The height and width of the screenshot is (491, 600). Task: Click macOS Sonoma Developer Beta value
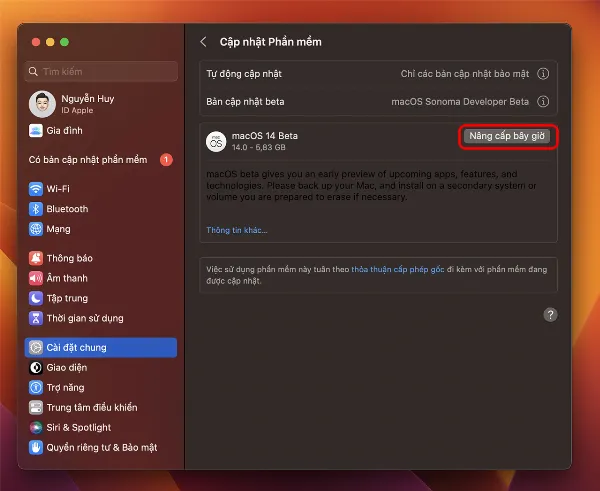[x=460, y=101]
